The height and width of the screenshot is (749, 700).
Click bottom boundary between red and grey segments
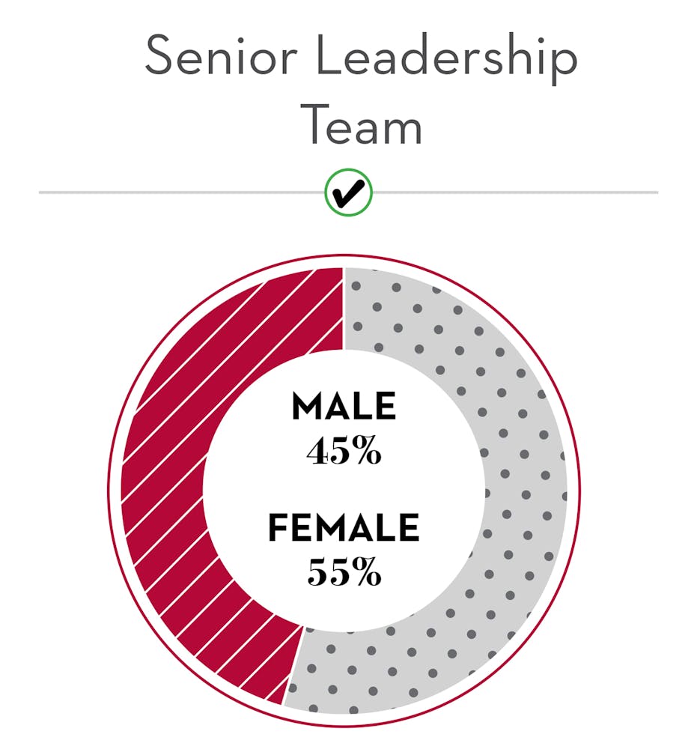pos(293,665)
